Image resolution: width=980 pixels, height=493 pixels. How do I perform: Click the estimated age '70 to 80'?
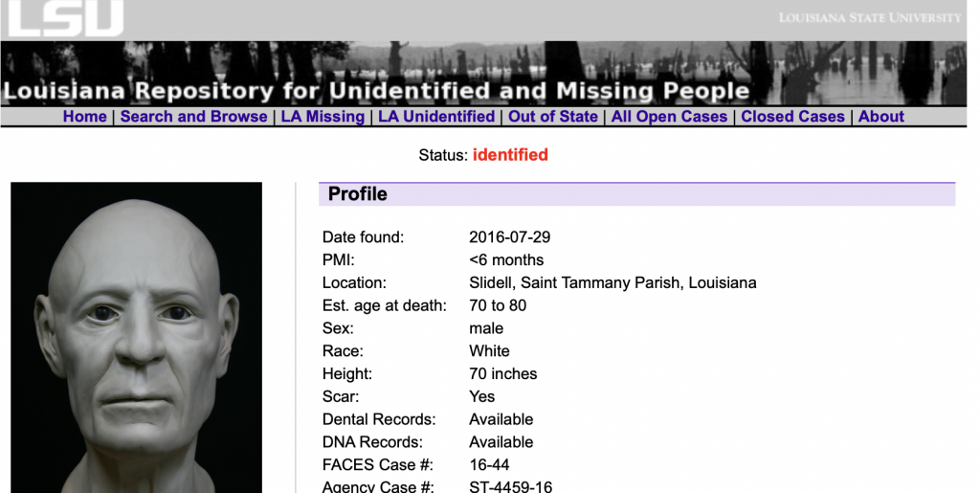pyautogui.click(x=498, y=306)
